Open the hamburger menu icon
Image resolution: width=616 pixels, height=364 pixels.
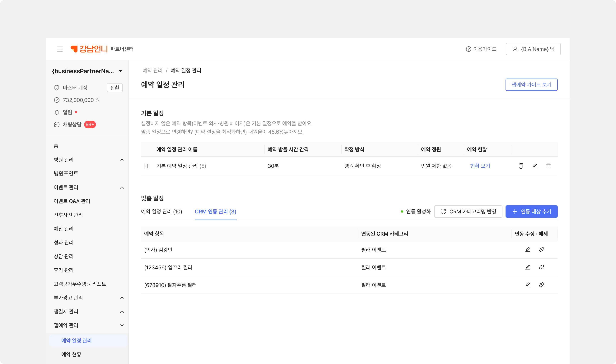tap(60, 49)
